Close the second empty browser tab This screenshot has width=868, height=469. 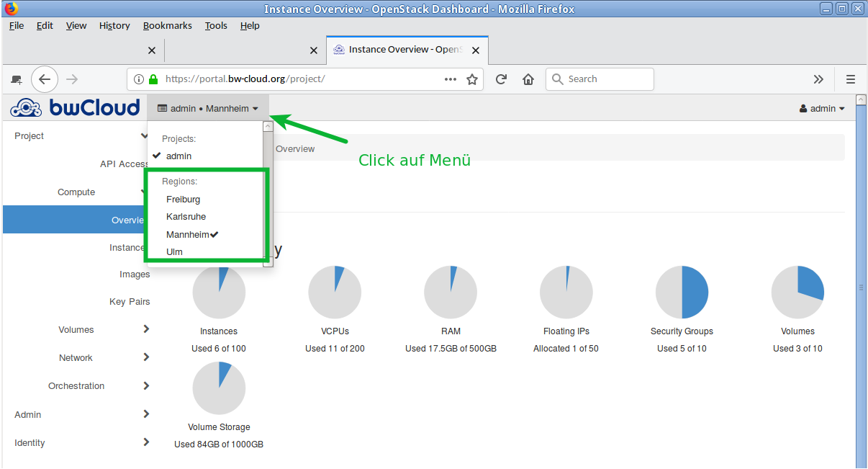[x=313, y=50]
